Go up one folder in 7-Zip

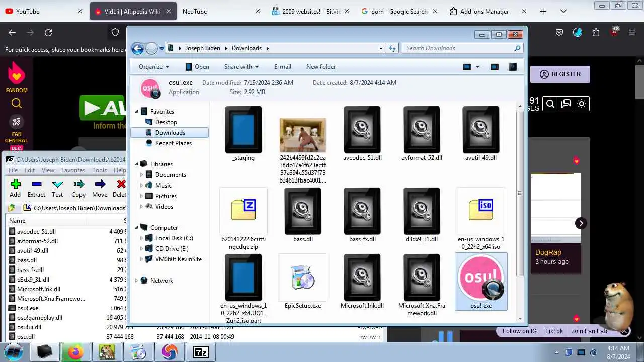[x=12, y=208]
